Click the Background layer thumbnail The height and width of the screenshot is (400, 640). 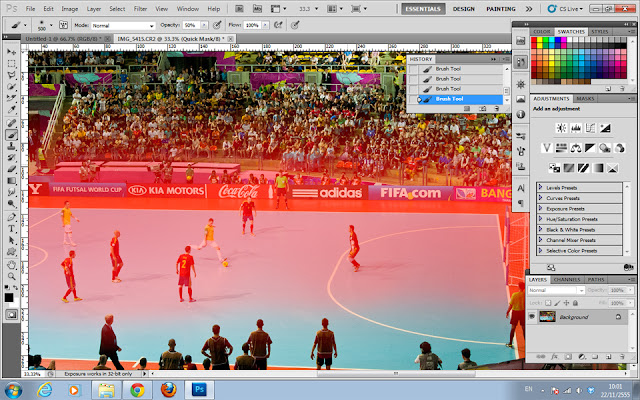[547, 317]
